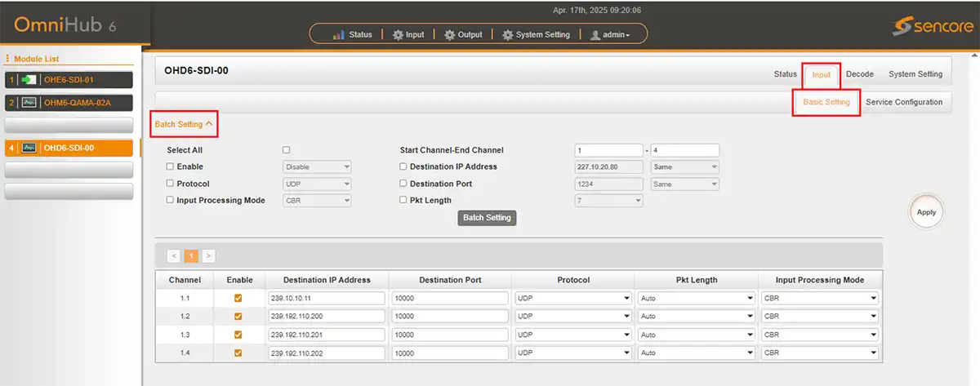Select module OHE6-SDI-01 in list

click(x=69, y=80)
